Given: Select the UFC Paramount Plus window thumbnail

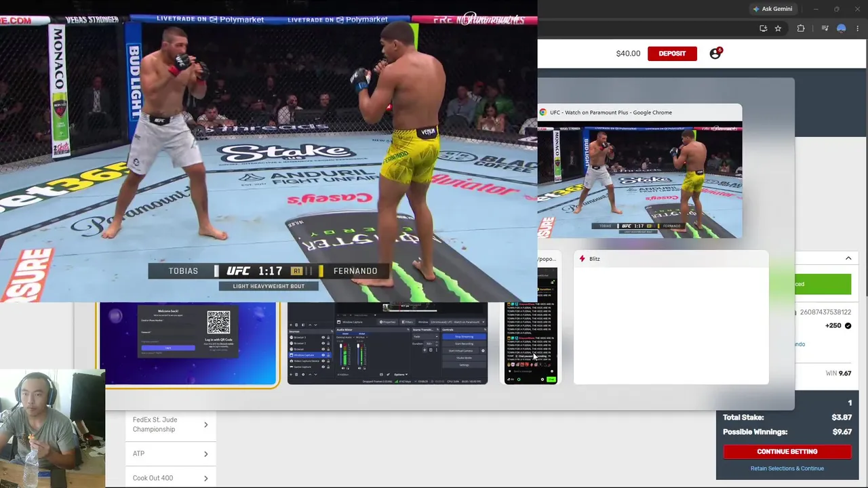Looking at the screenshot, I should pos(639,180).
